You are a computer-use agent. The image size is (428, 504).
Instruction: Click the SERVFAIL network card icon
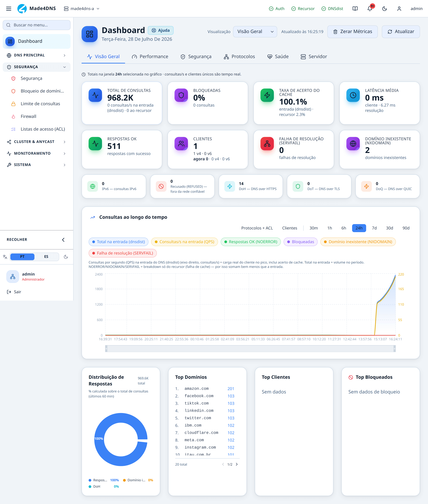click(x=267, y=144)
